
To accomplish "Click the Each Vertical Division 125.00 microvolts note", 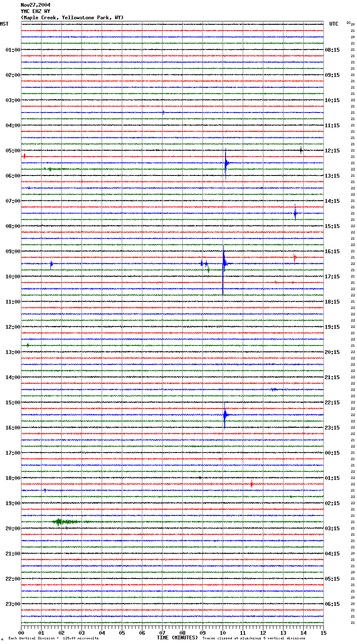I will pos(53,638).
